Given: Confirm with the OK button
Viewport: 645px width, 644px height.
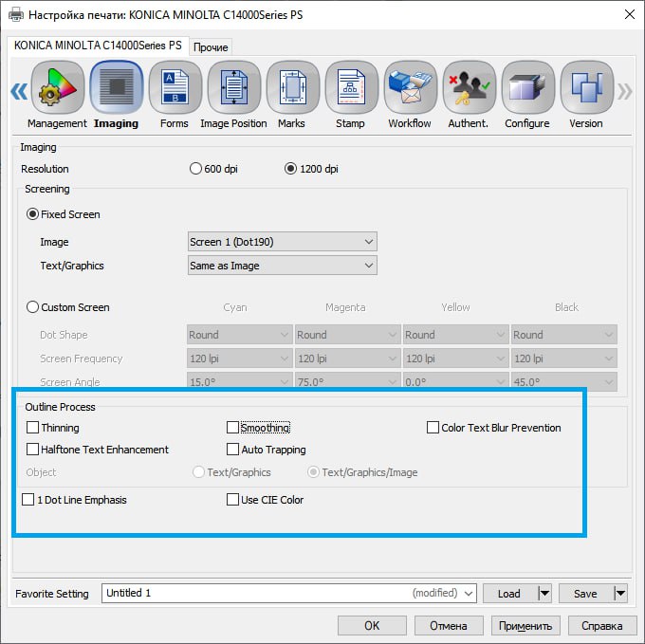Looking at the screenshot, I should (372, 625).
